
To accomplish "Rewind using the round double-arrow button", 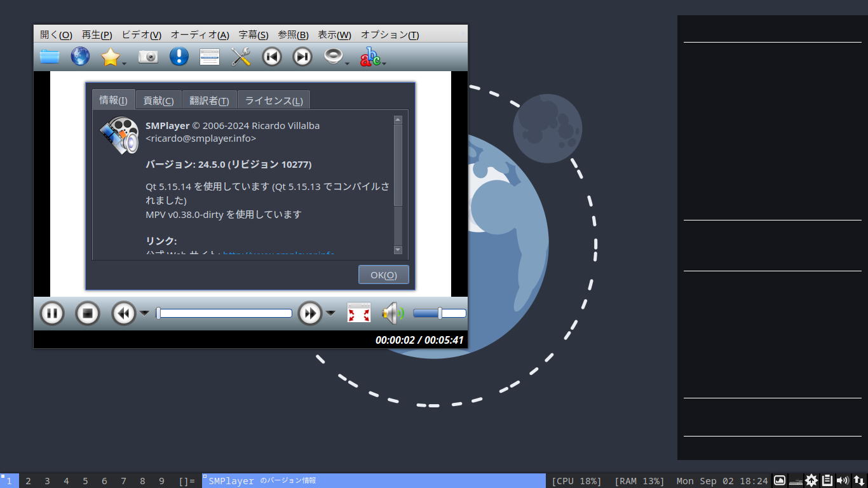I will [124, 313].
